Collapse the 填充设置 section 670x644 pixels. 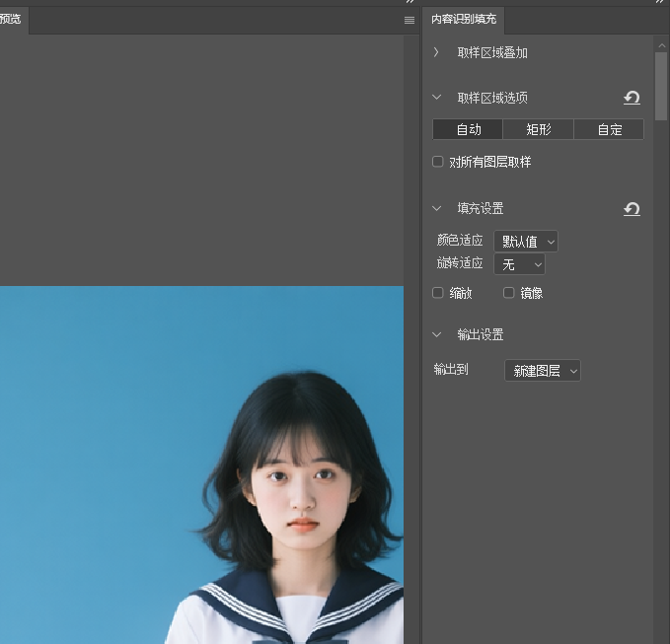click(x=437, y=208)
